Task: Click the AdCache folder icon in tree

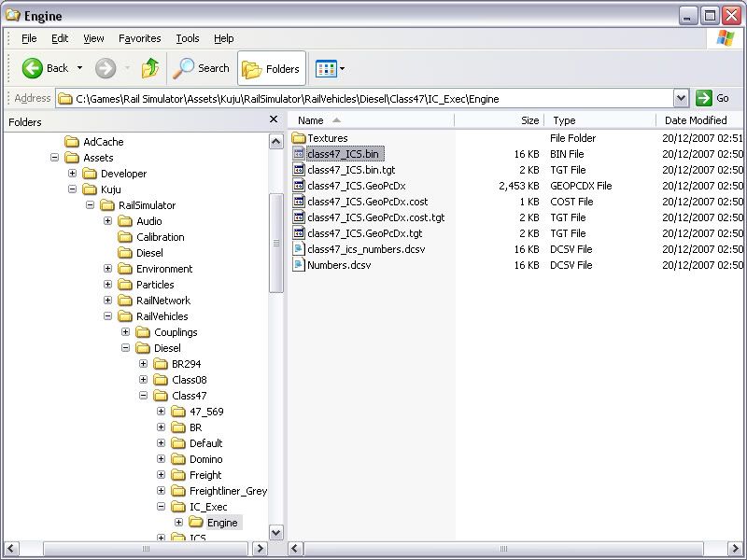Action: 72,142
